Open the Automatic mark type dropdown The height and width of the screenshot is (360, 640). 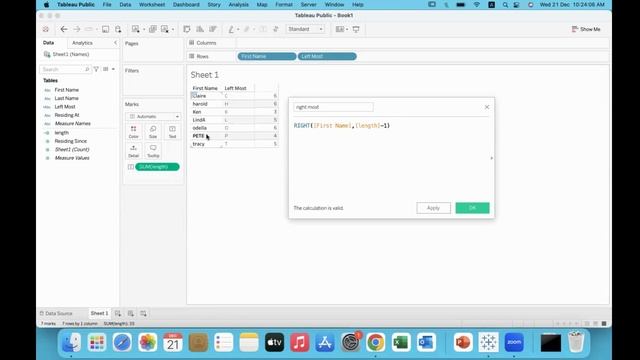[153, 116]
